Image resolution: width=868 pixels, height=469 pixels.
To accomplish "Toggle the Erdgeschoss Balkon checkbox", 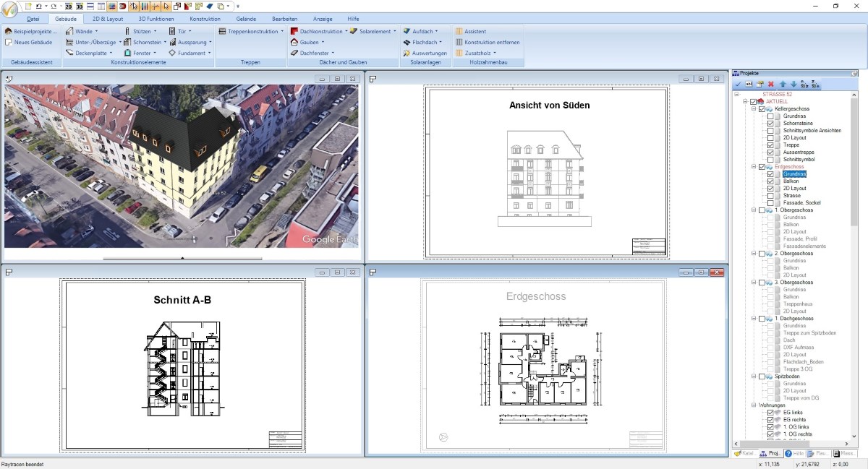I will 770,181.
